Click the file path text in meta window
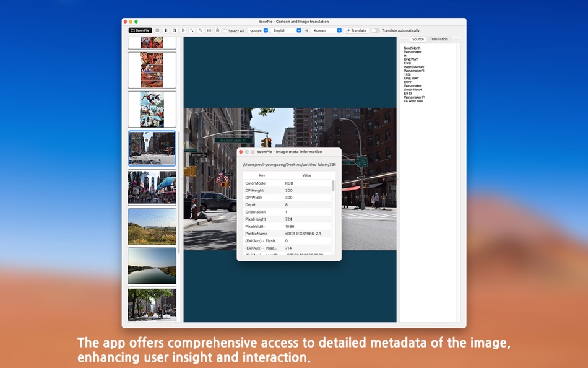 [289, 164]
